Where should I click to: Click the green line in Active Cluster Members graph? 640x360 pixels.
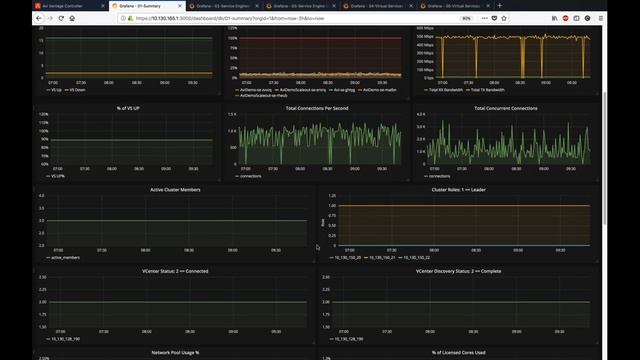coord(177,221)
